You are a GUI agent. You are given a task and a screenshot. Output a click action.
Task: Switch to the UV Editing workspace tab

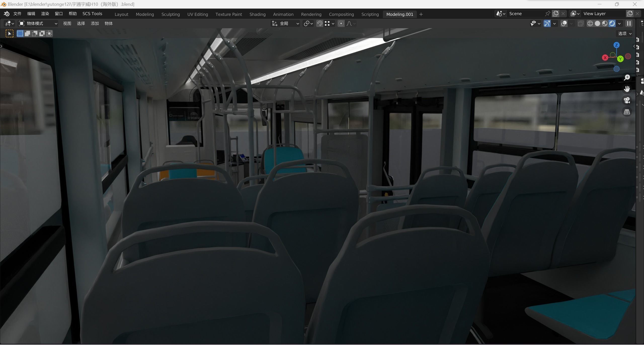click(198, 14)
